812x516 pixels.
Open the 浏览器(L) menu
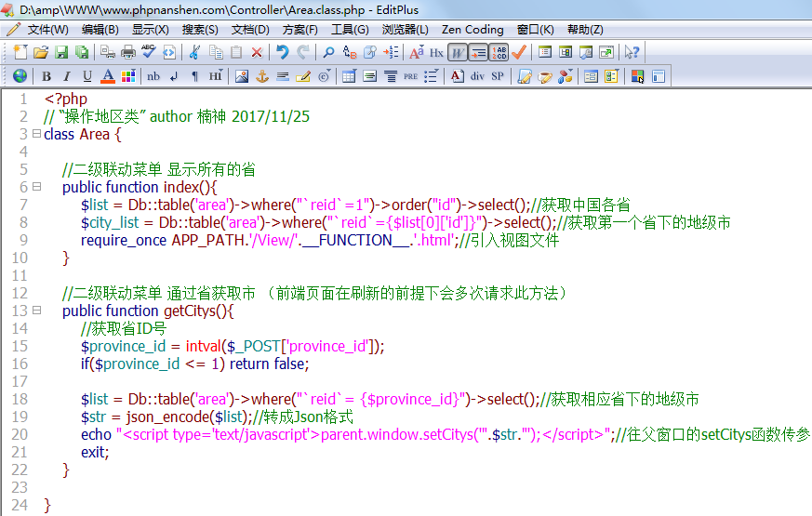405,30
